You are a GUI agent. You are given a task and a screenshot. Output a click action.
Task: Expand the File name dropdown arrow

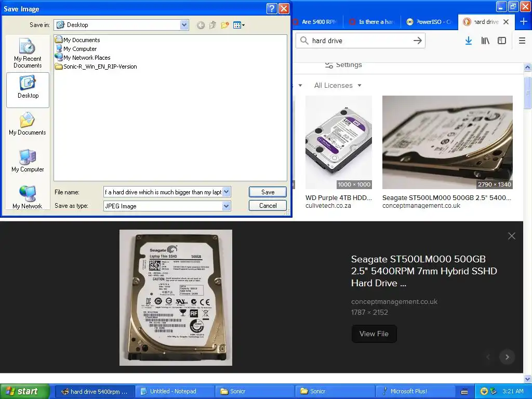tap(227, 192)
